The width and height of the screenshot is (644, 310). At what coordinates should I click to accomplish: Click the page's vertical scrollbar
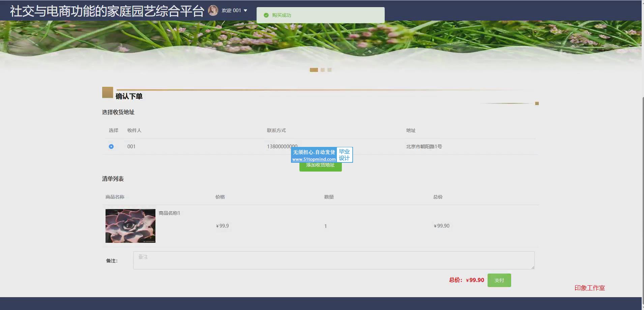coord(642,168)
